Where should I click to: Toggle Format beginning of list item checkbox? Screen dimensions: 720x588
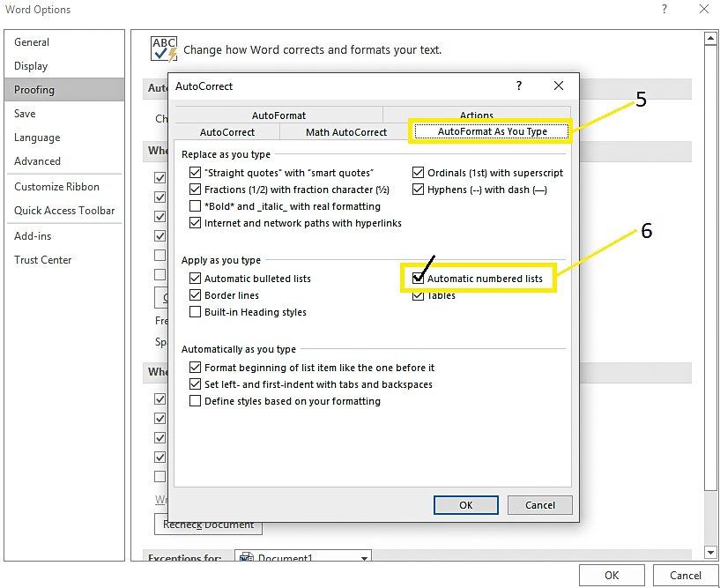click(x=195, y=368)
